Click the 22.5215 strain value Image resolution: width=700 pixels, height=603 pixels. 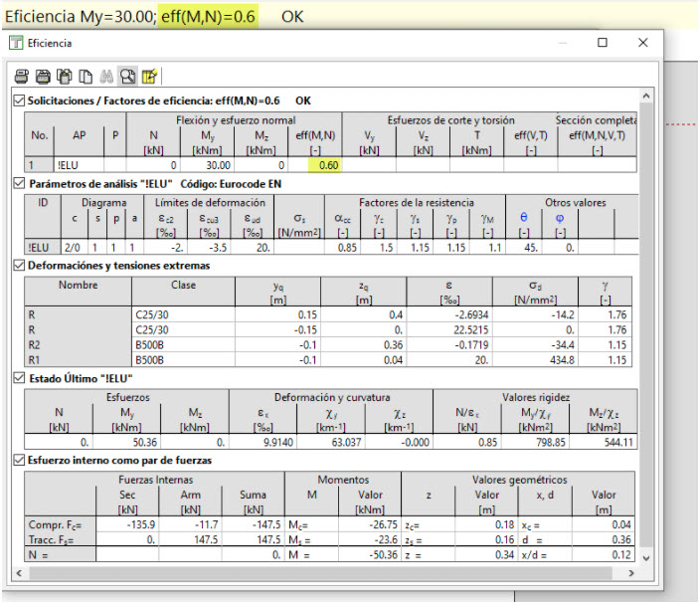[x=449, y=330]
